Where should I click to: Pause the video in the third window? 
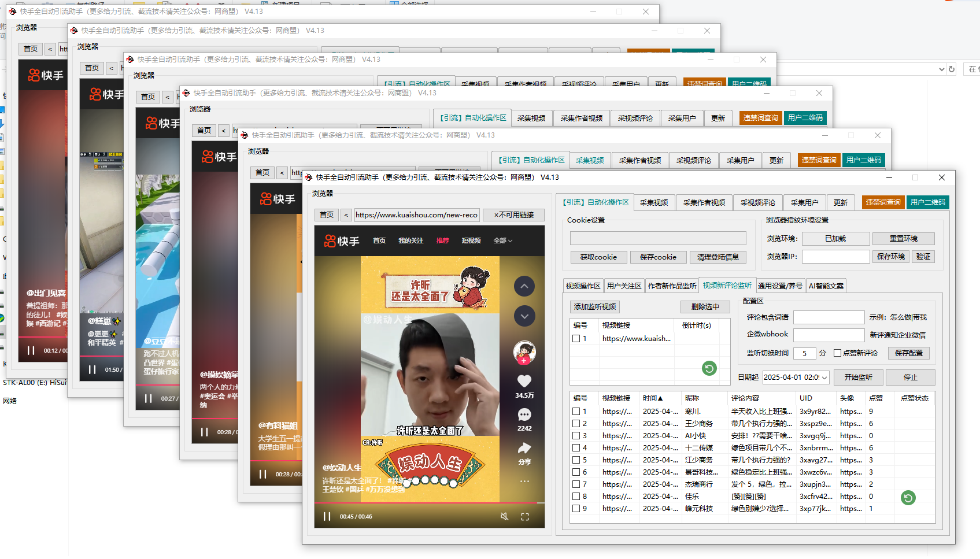(148, 398)
